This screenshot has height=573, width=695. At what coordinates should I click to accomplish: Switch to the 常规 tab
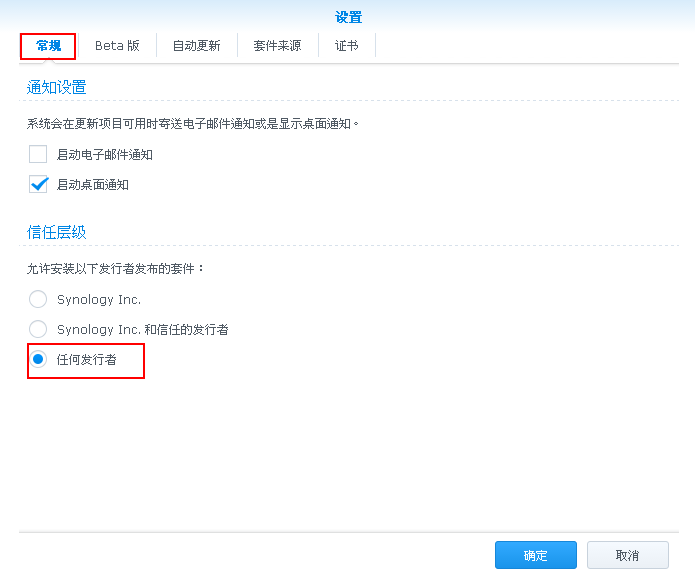[48, 46]
